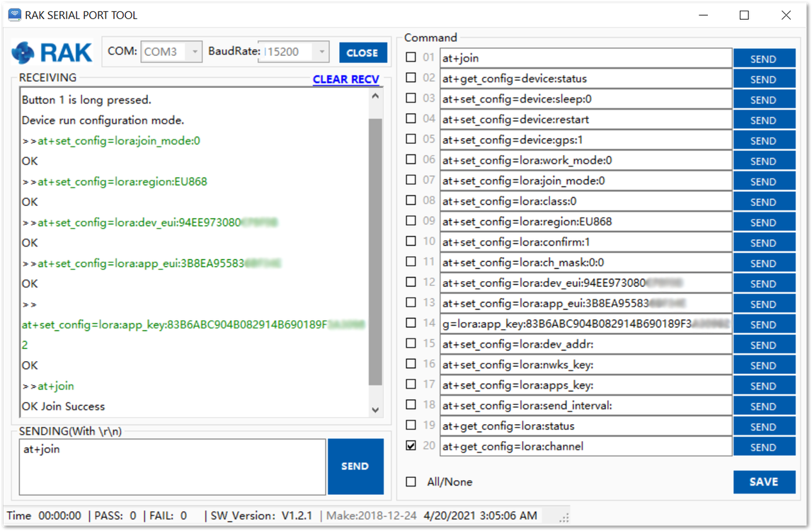Click the lora:nwks_key command field

[585, 365]
